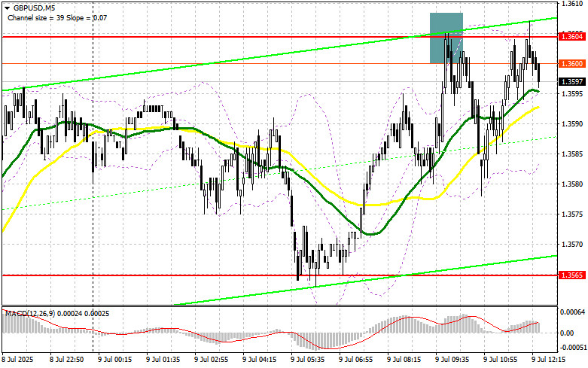The width and height of the screenshot is (588, 368).
Task: Click the 0.00 MACD scale value
Action: click(567, 333)
